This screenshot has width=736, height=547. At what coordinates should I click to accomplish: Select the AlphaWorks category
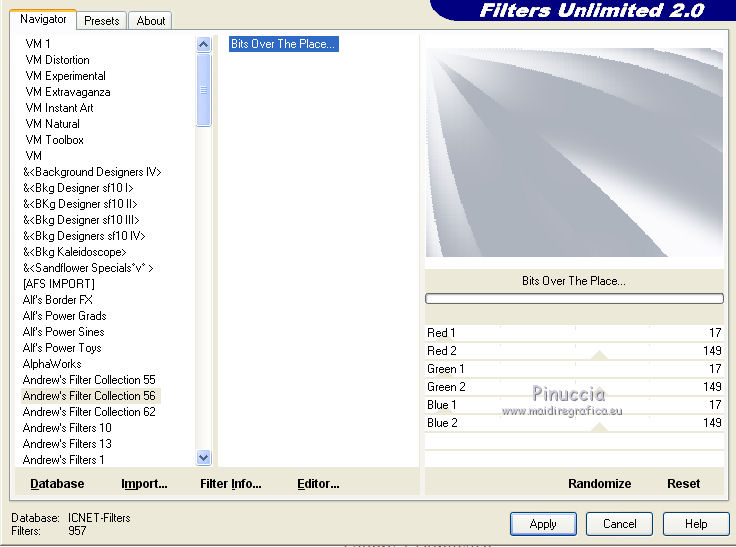pos(52,363)
